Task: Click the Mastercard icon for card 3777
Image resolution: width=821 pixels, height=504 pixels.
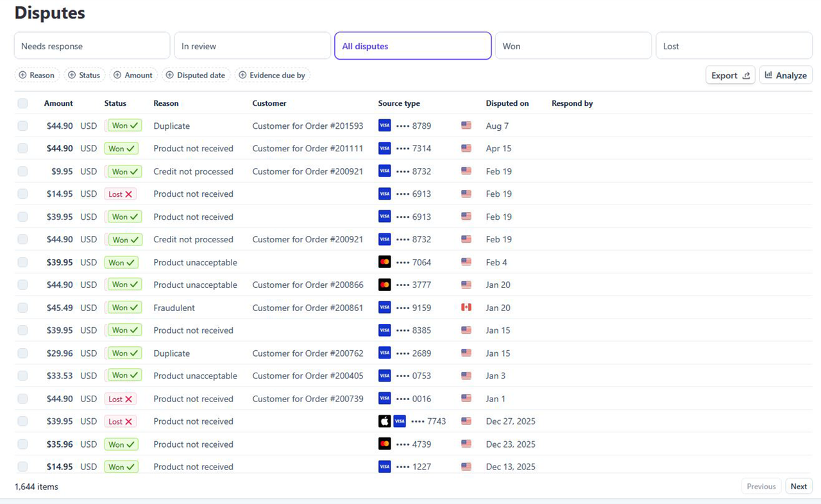Action: [x=384, y=285]
